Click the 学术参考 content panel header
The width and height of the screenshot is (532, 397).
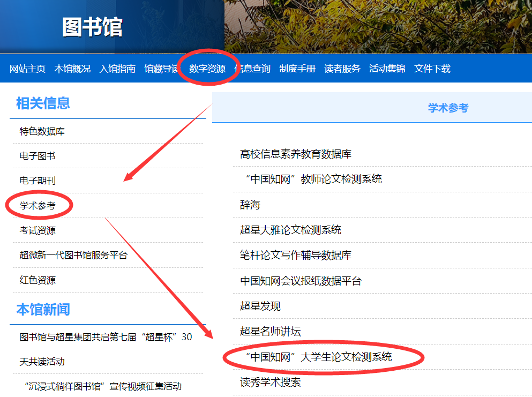pyautogui.click(x=448, y=108)
